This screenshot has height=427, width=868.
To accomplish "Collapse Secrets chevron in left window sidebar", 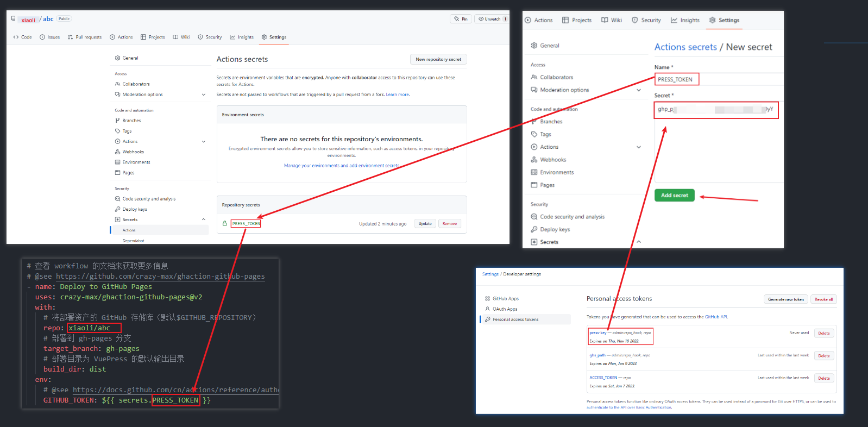I will coord(204,219).
